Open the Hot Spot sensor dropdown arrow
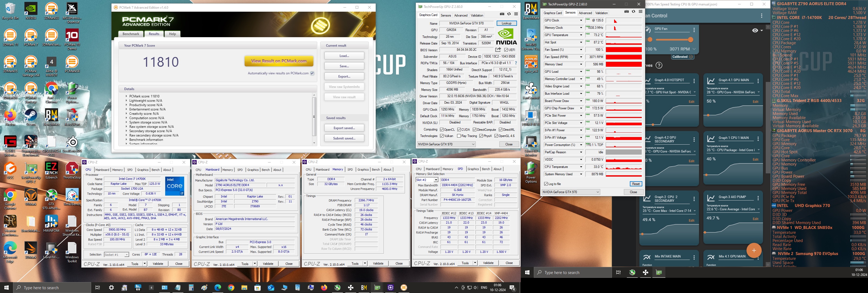 coord(581,43)
